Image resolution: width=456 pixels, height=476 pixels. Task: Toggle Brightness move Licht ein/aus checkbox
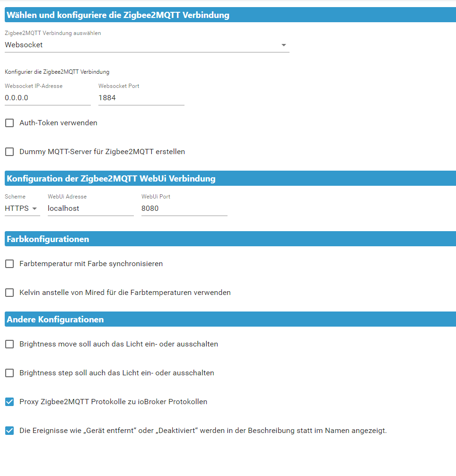coord(9,344)
